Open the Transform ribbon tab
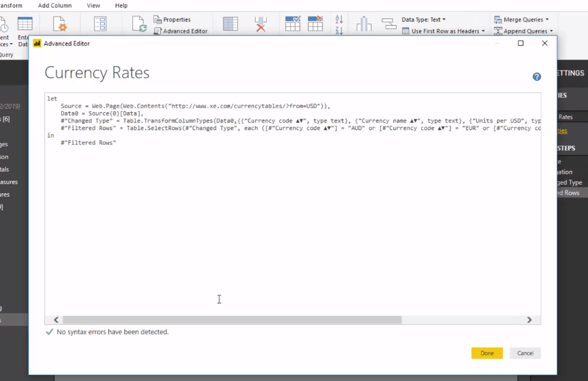This screenshot has width=588, height=381. click(x=11, y=5)
